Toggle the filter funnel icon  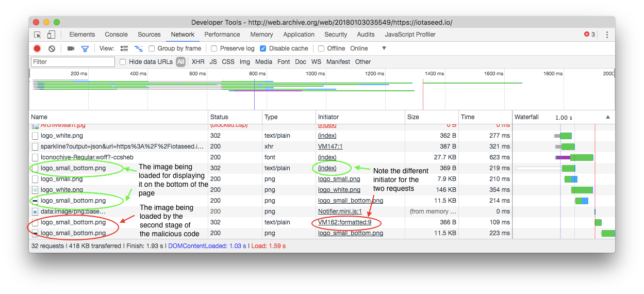(x=85, y=48)
